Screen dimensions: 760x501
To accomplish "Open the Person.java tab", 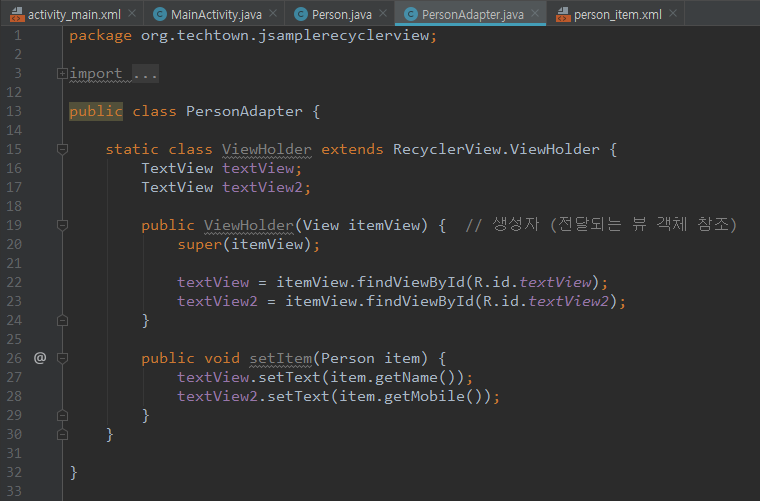I will [342, 15].
